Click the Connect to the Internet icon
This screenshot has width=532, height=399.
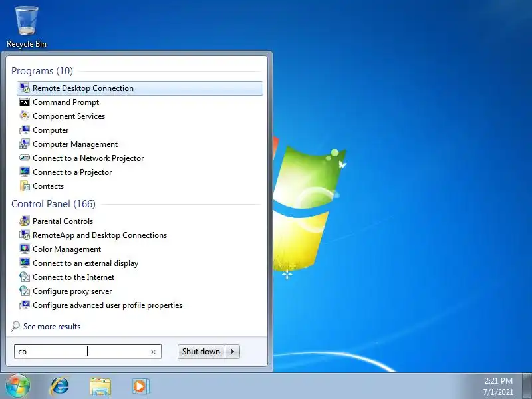[x=25, y=277]
